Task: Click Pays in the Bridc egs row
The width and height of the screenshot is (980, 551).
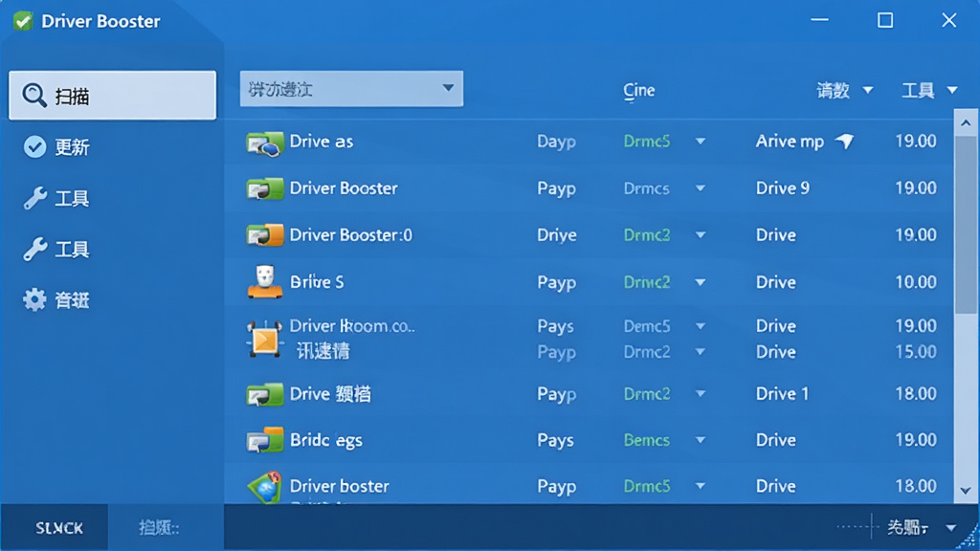Action: point(556,440)
